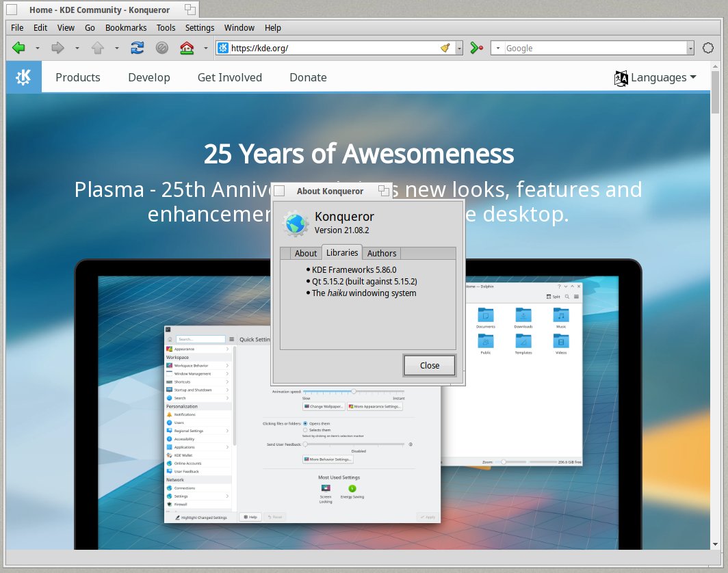Click the vertical scrollbar thumb

pyautogui.click(x=715, y=92)
